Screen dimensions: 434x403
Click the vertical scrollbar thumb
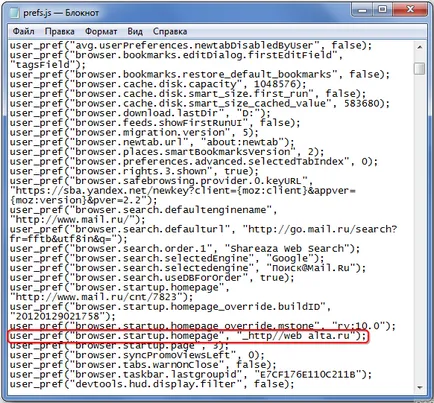pyautogui.click(x=420, y=68)
